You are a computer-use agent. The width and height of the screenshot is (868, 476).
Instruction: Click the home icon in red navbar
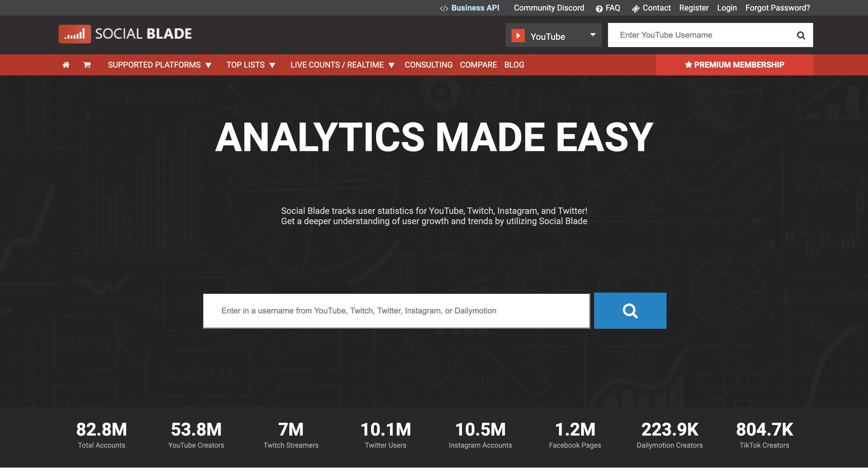tap(66, 65)
